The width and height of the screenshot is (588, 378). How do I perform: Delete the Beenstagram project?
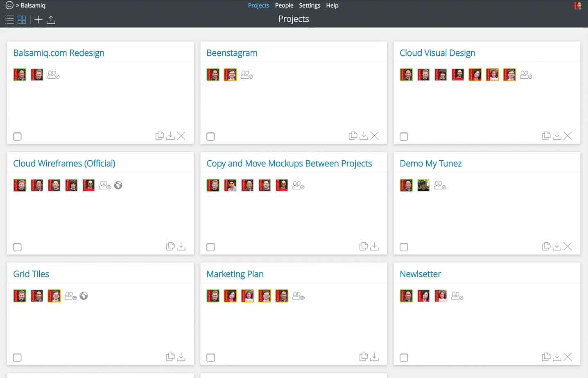click(374, 136)
